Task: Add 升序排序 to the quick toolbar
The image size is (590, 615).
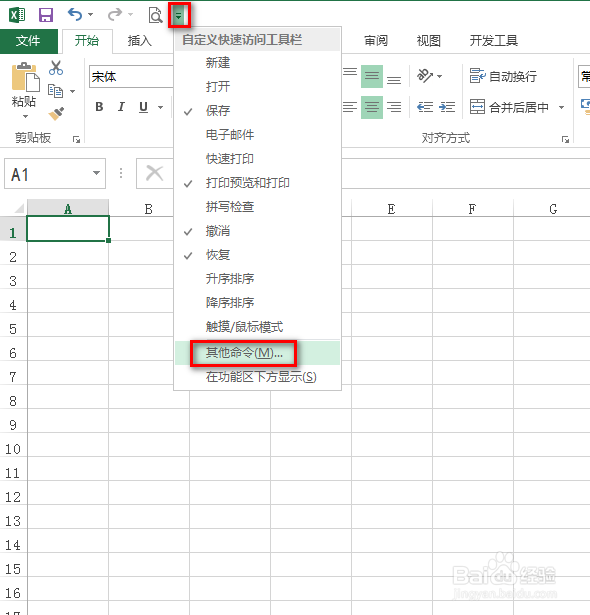Action: click(x=257, y=278)
